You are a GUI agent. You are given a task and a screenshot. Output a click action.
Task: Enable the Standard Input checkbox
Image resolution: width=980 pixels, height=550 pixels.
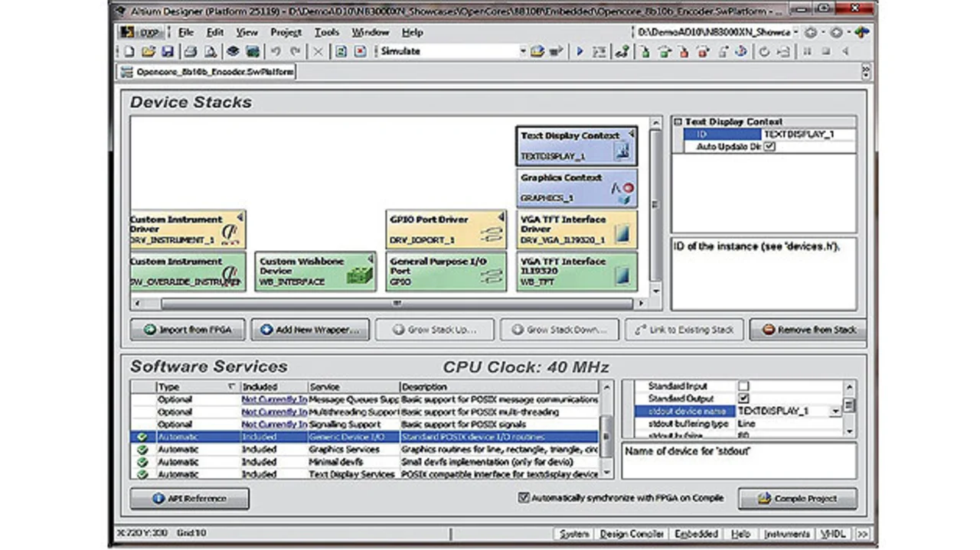[743, 386]
